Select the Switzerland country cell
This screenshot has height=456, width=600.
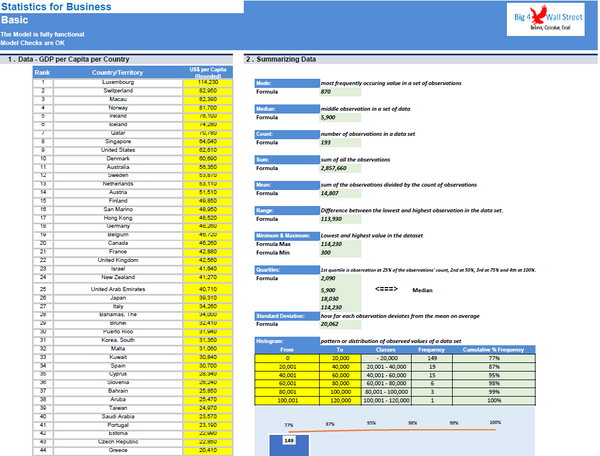[118, 91]
